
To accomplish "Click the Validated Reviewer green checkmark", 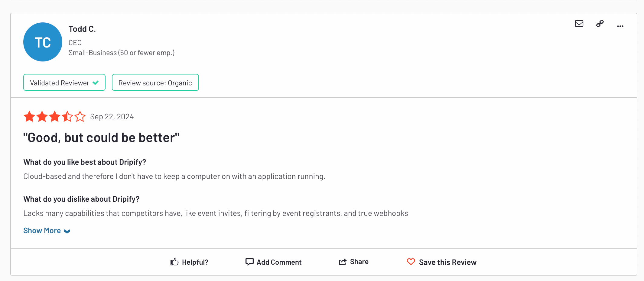I will tap(96, 83).
